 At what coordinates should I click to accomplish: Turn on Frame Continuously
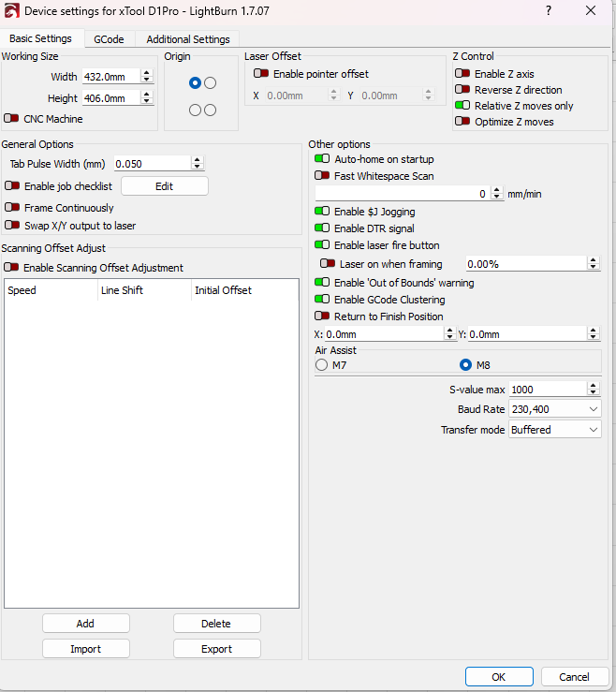point(12,208)
